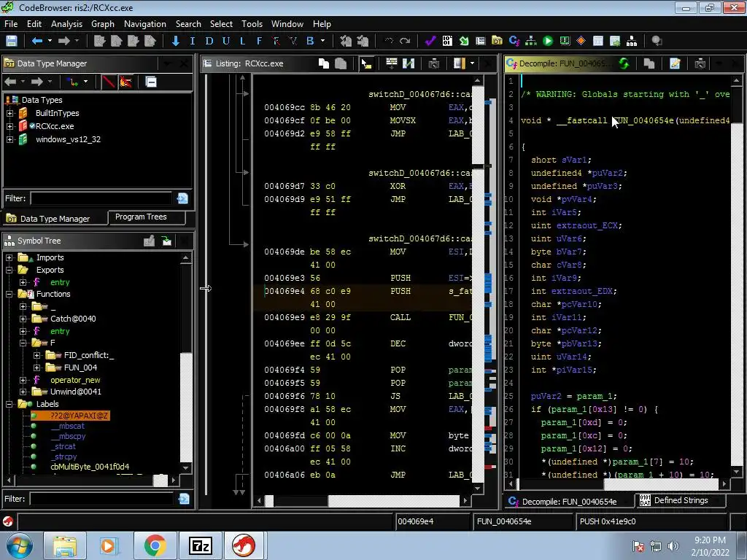Toggle filter arrays in Data Type Manager
The width and height of the screenshot is (747, 560).
(x=109, y=82)
